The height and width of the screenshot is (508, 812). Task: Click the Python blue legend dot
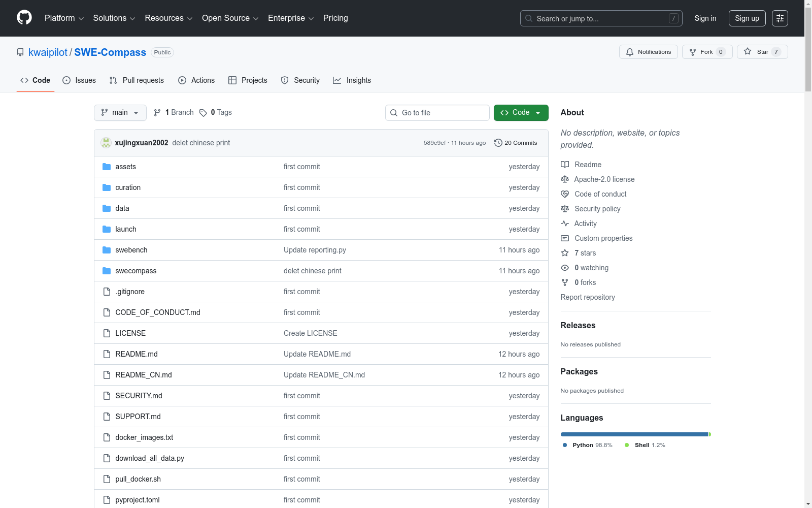coord(565,445)
